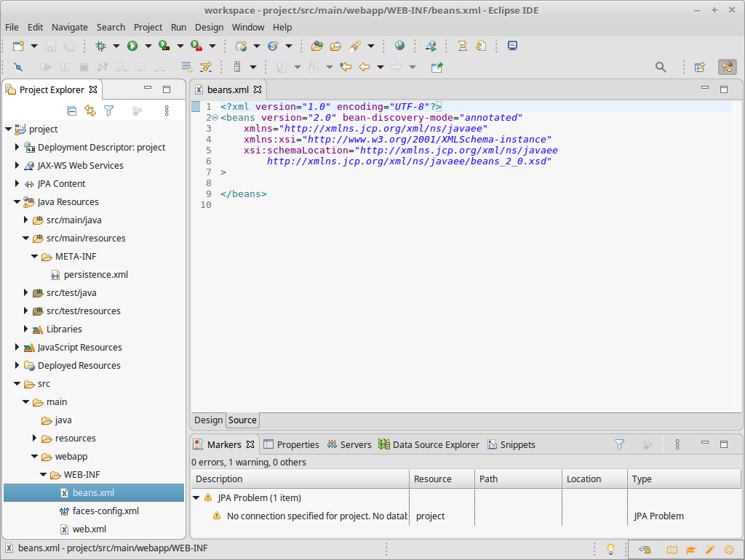Switch to the Design tab of beans.xml
The height and width of the screenshot is (560, 745).
click(208, 420)
